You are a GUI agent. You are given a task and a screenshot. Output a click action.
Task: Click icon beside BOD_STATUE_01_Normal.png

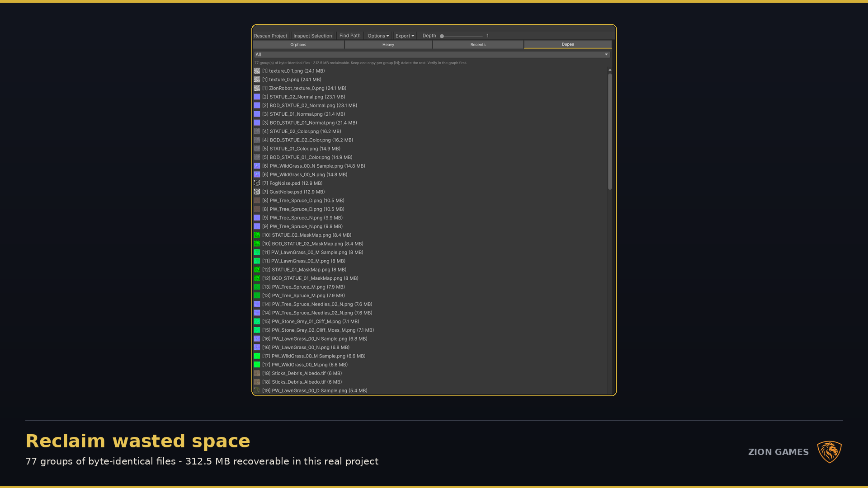[257, 122]
